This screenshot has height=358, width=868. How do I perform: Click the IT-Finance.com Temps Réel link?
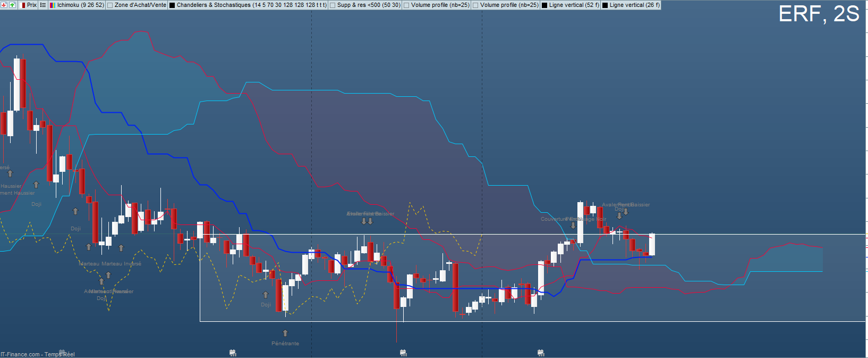[x=37, y=354]
